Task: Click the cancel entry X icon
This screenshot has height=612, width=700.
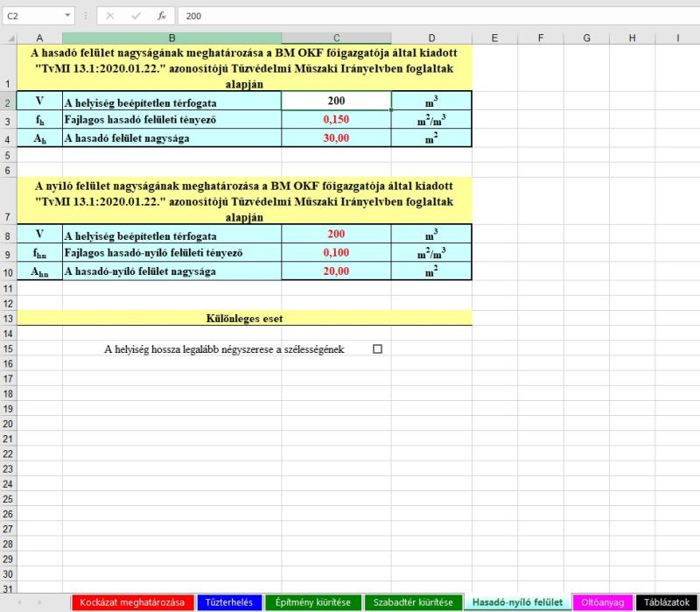Action: point(110,16)
